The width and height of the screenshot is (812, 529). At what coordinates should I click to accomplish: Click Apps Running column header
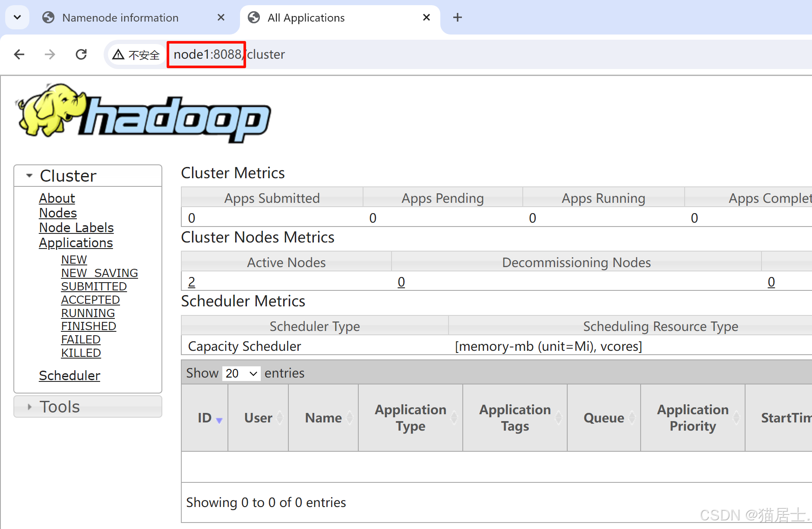[603, 198]
